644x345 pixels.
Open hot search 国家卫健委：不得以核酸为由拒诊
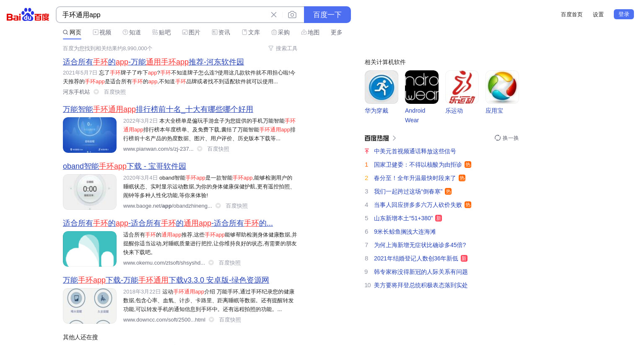[418, 165]
